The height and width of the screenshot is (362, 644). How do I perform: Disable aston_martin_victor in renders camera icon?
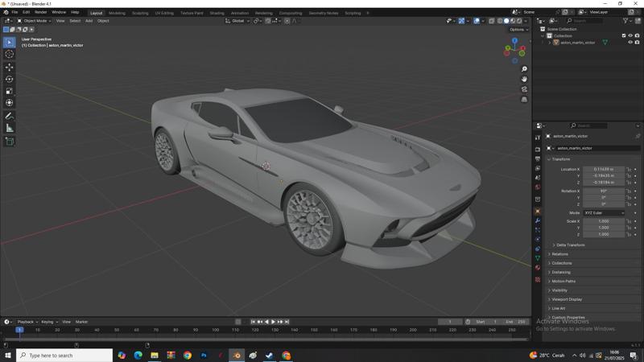pos(637,43)
